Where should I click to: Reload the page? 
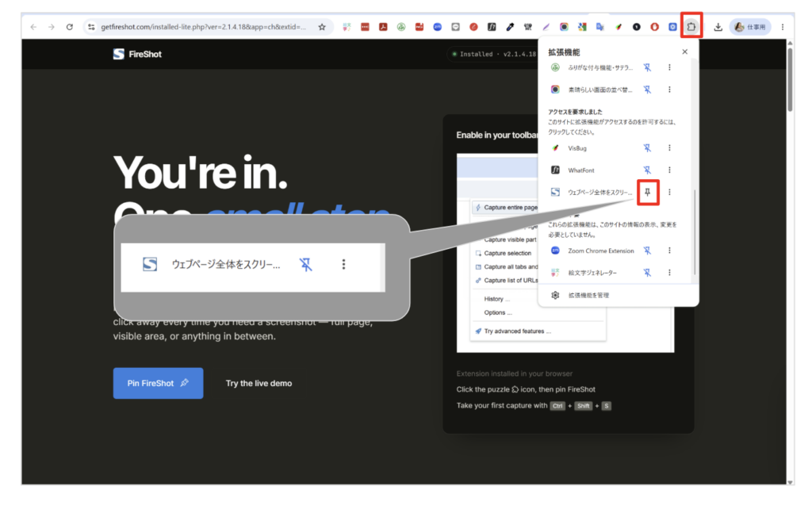[70, 27]
